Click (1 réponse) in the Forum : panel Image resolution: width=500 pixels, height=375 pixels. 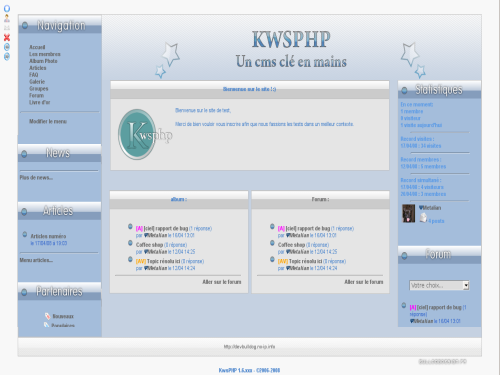tap(342, 228)
